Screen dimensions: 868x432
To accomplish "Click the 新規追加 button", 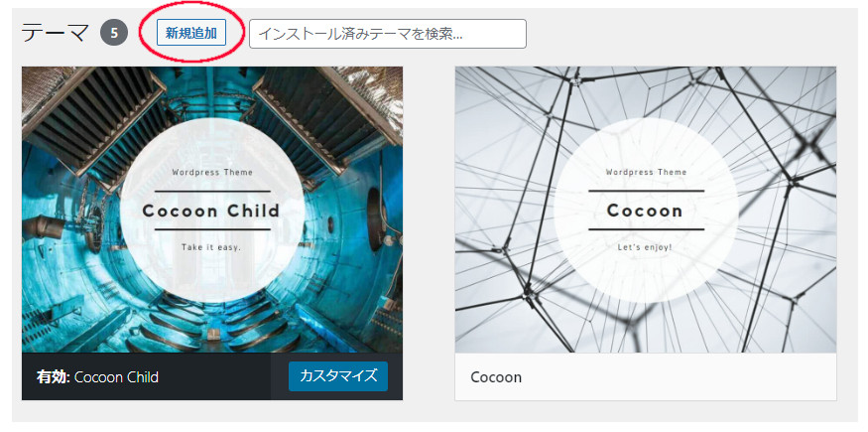I will [x=191, y=33].
